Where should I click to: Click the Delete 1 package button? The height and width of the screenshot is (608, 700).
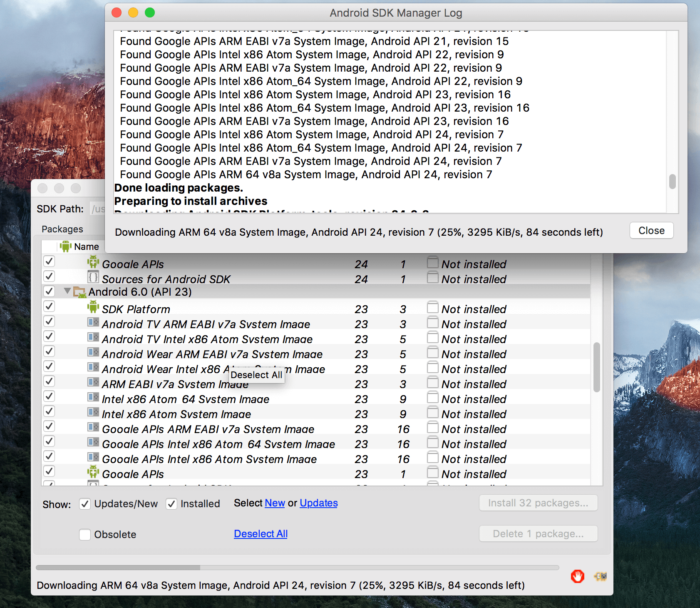[538, 534]
